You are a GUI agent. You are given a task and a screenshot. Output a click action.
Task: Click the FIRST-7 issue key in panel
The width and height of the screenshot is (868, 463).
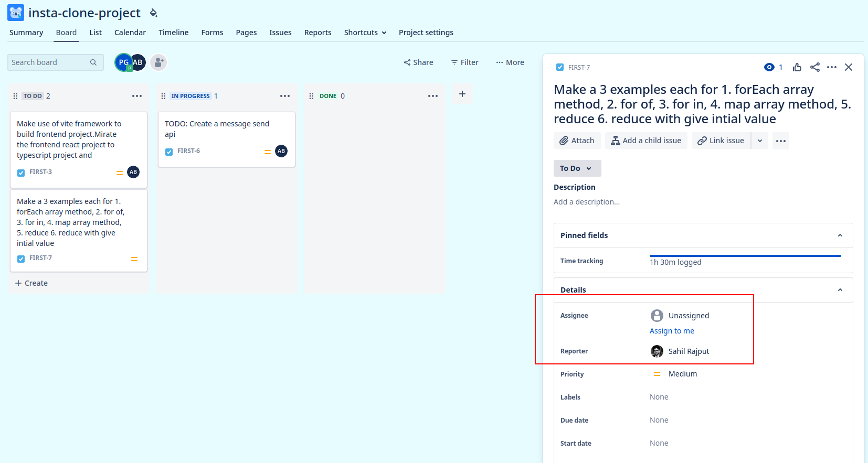pyautogui.click(x=579, y=68)
